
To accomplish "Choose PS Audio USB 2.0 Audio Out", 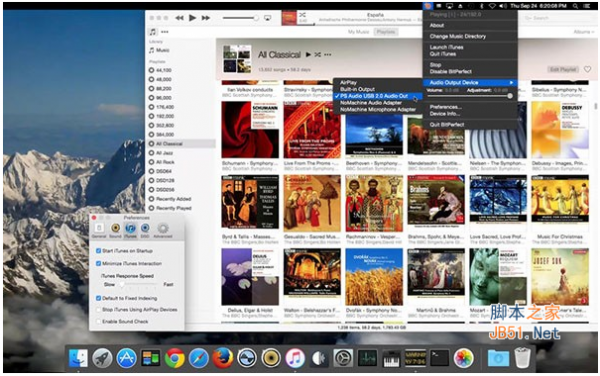I will (x=378, y=96).
